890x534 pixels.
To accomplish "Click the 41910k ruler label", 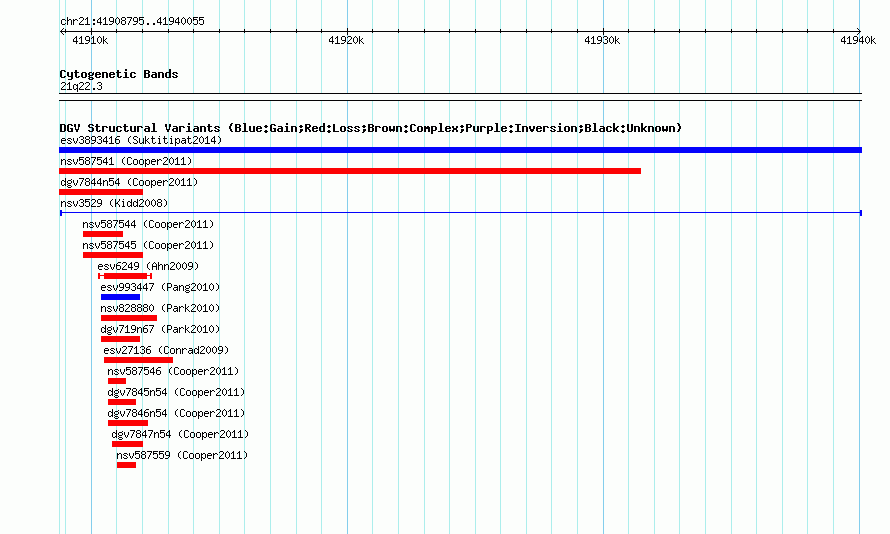I will pyautogui.click(x=90, y=40).
